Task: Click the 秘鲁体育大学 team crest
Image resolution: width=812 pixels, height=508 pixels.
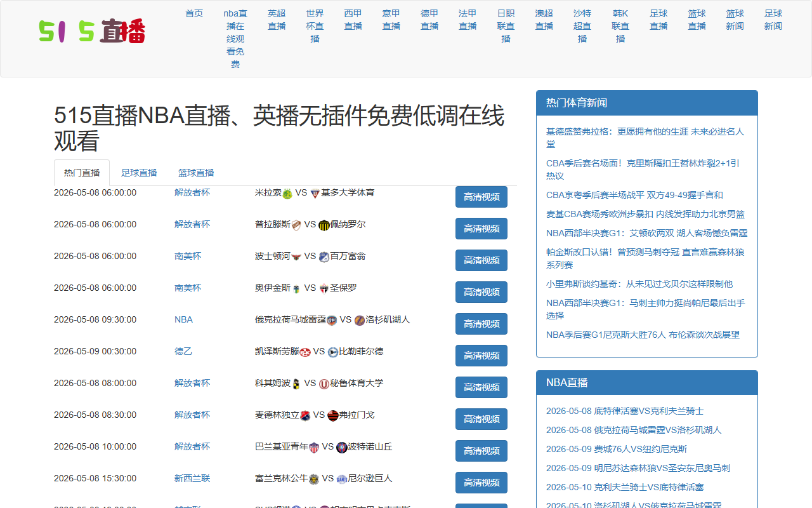Action: (324, 384)
